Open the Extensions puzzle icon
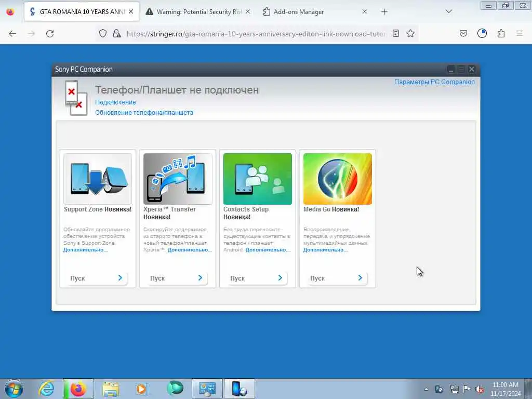 [501, 33]
